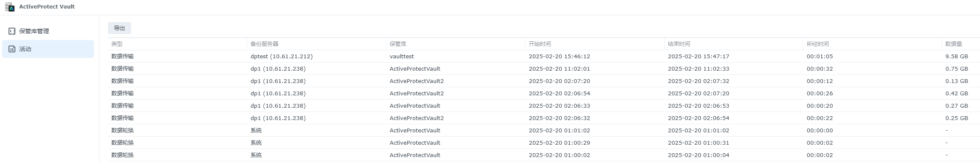Click the 导出 export button

(120, 28)
